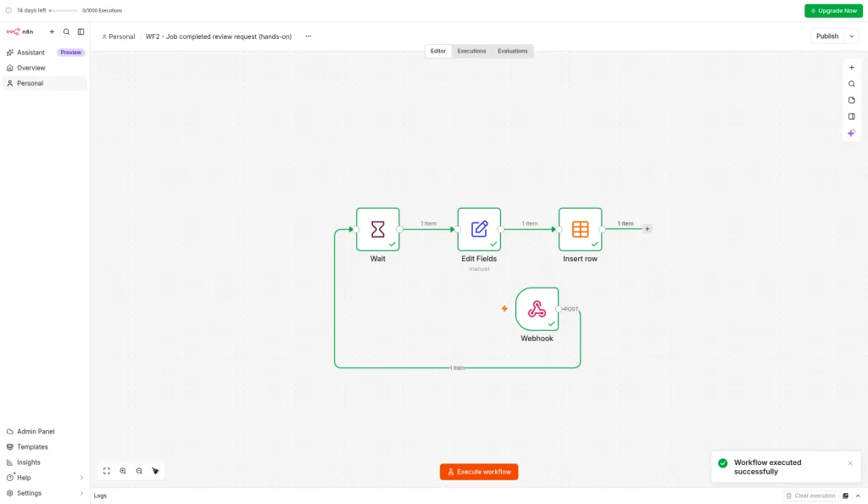Image resolution: width=868 pixels, height=504 pixels.
Task: Zoom out on the canvas
Action: (x=139, y=471)
